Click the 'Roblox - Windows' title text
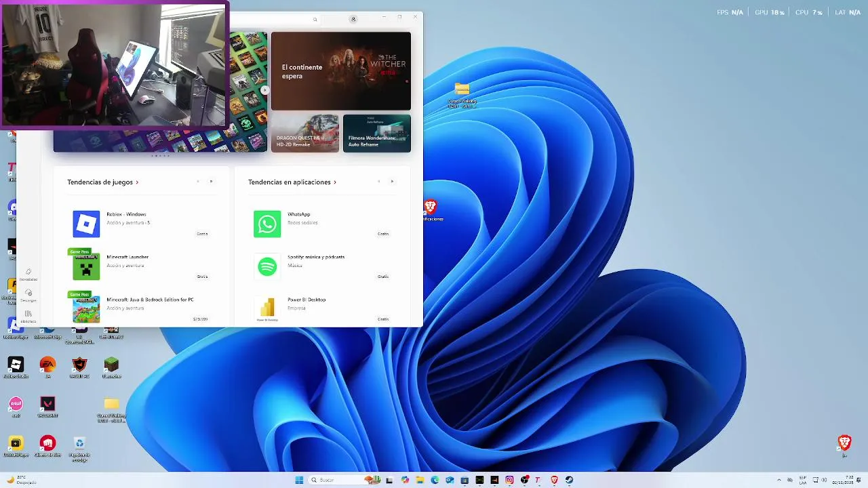The width and height of the screenshot is (868, 488). 126,214
